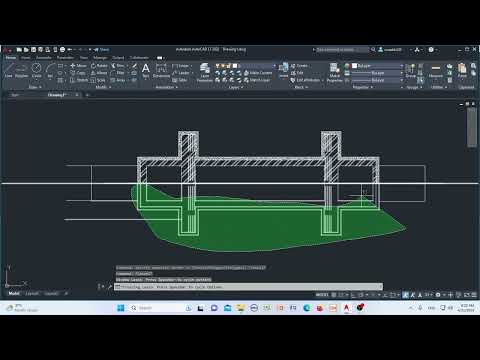Image resolution: width=480 pixels, height=360 pixels.
Task: Open the Collaborate ribbon tab
Action: coord(139,58)
